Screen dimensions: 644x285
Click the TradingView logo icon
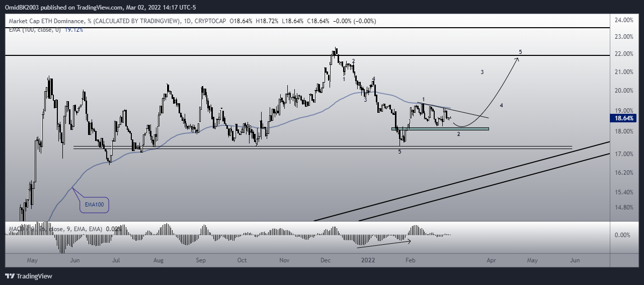[10, 276]
